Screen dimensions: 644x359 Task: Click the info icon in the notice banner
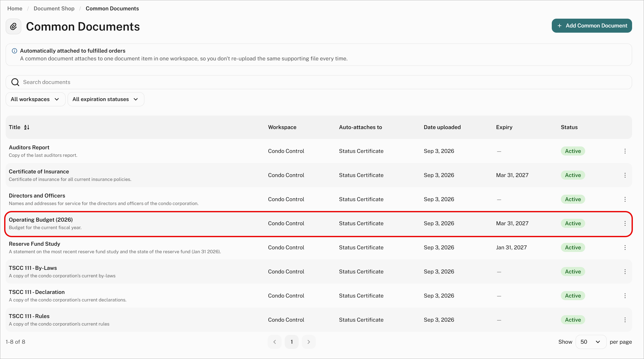click(15, 51)
